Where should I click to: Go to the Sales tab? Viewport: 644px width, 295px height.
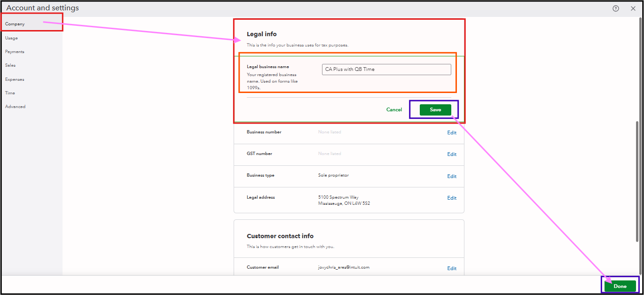[x=10, y=65]
